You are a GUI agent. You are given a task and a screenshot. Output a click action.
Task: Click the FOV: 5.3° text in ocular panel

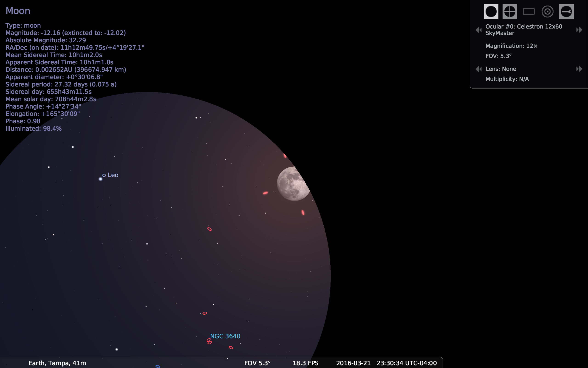[498, 56]
